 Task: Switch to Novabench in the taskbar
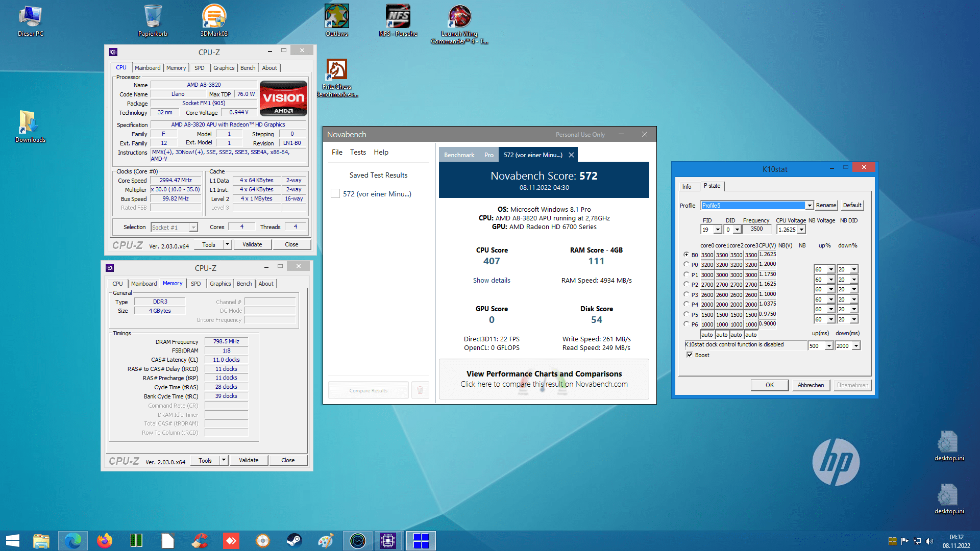pos(358,541)
